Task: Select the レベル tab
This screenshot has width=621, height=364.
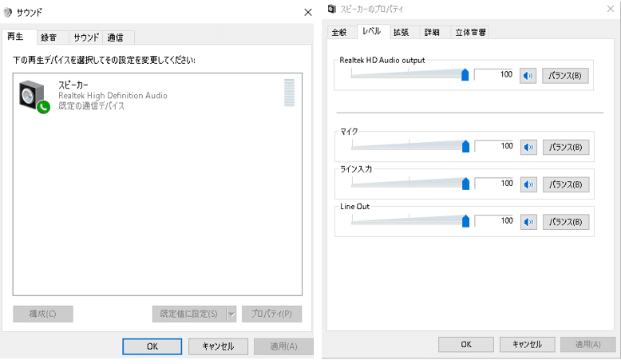Action: point(374,31)
